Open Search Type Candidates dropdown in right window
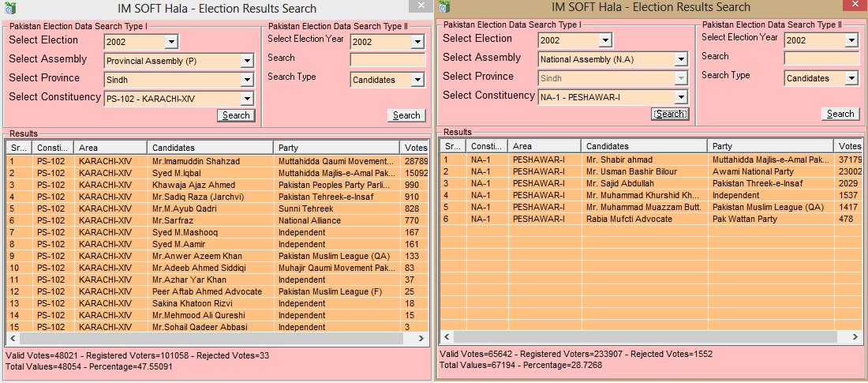The height and width of the screenshot is (383, 868). click(x=851, y=78)
